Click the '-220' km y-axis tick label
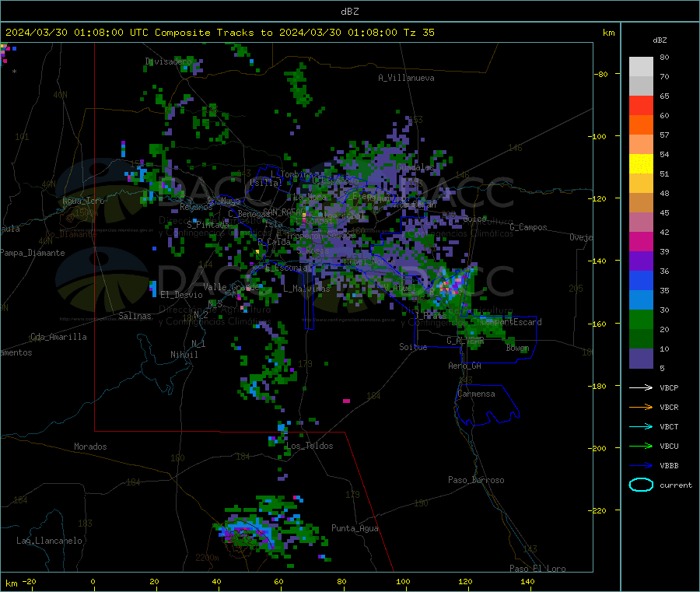The height and width of the screenshot is (592, 700). [x=597, y=511]
